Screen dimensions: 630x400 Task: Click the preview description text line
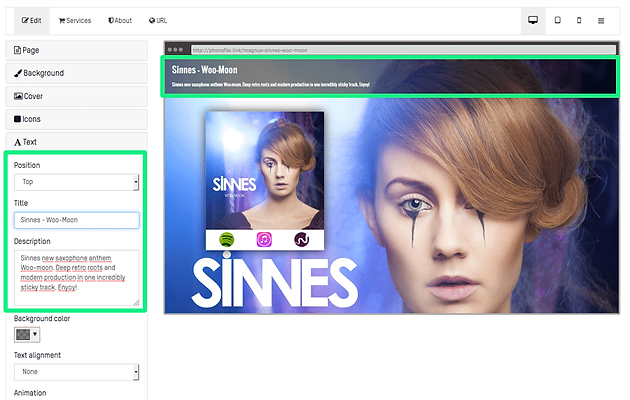pos(271,85)
